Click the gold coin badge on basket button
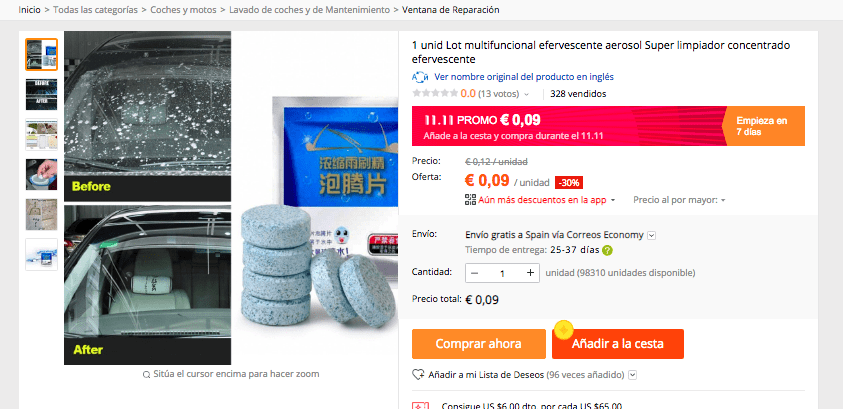843x409 pixels. [x=563, y=329]
